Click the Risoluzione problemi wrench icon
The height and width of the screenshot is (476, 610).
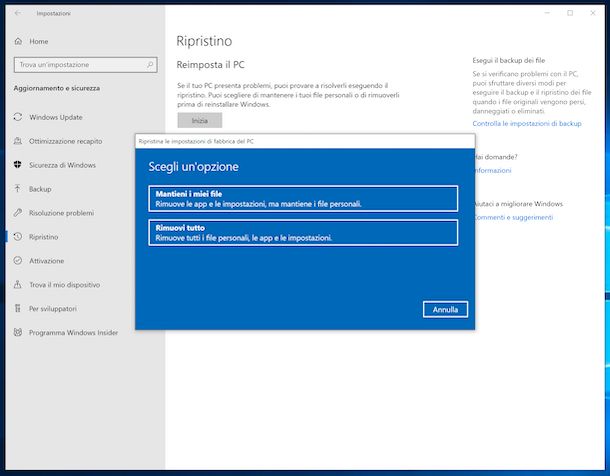tap(18, 213)
